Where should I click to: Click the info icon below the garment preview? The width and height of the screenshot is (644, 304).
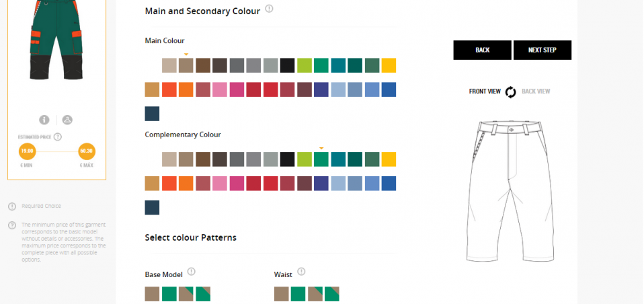coord(44,120)
